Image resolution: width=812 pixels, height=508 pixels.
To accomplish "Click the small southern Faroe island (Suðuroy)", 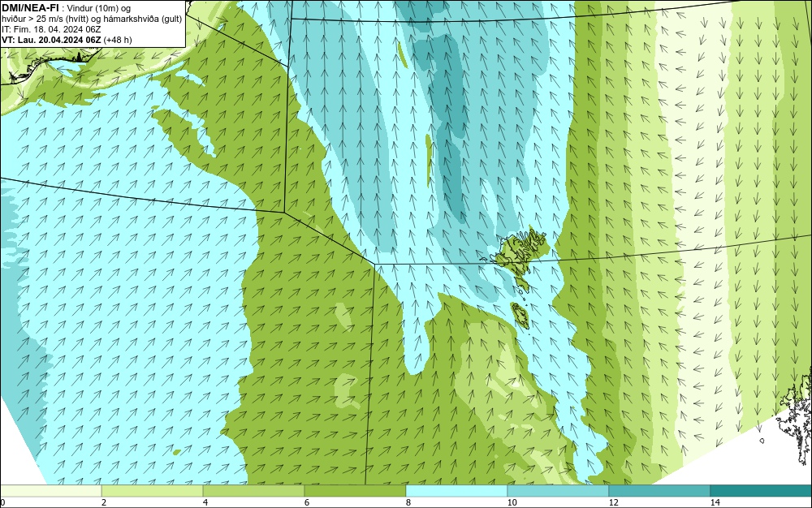I will (520, 316).
